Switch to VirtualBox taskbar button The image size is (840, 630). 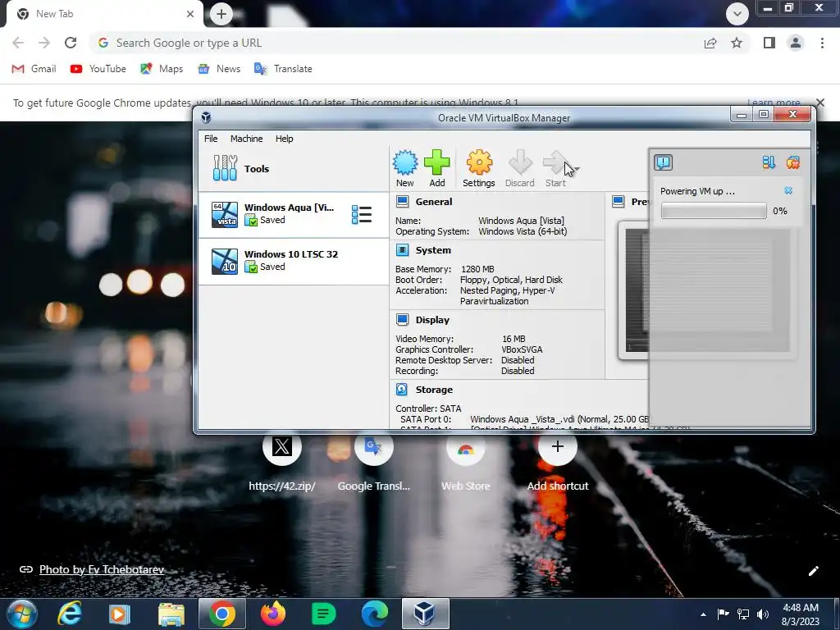(426, 614)
